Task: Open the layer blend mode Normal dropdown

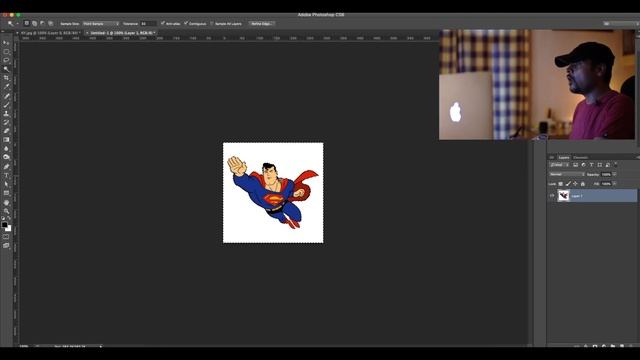Action: pos(567,174)
